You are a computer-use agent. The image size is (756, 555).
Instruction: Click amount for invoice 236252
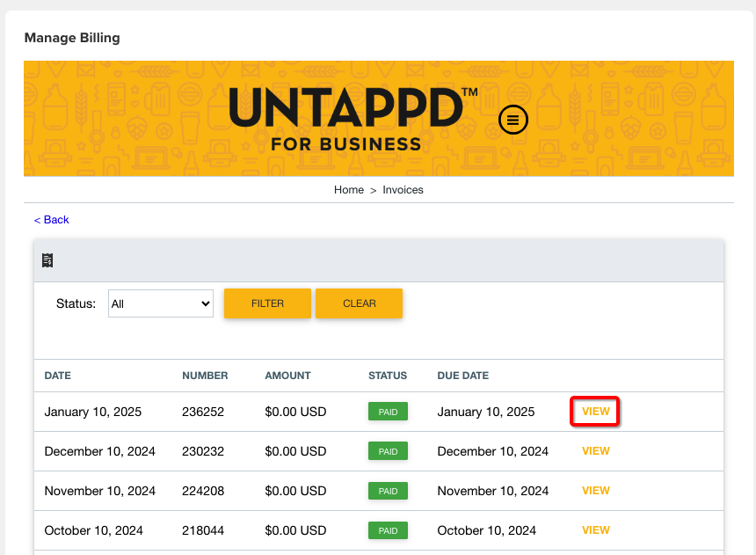point(295,412)
